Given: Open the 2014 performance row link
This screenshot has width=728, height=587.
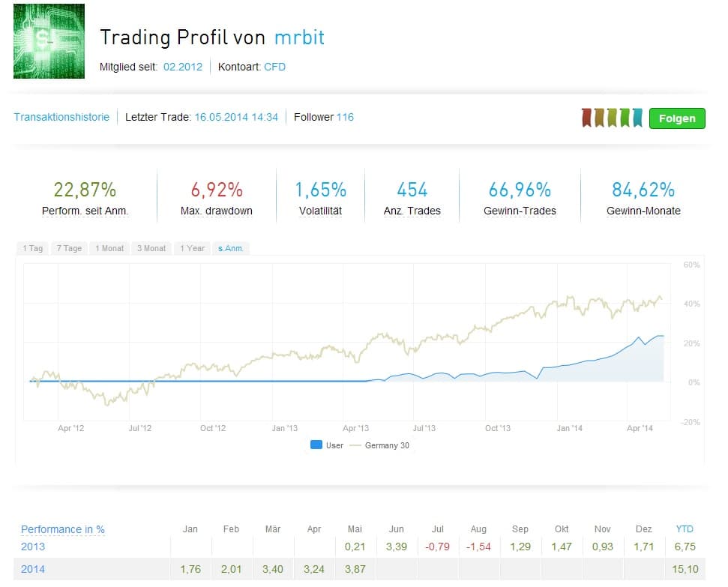Looking at the screenshot, I should coord(33,569).
